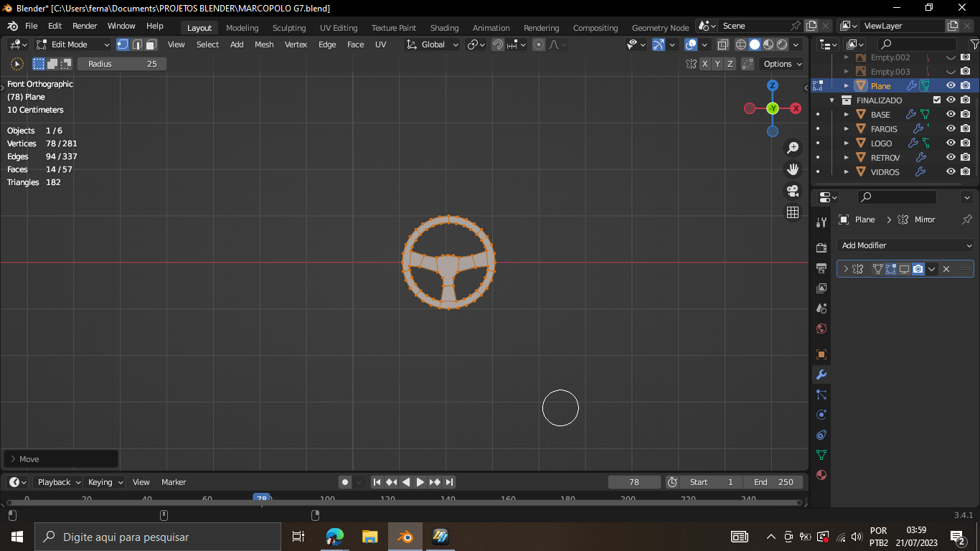The width and height of the screenshot is (980, 551).
Task: Open the World properties tab
Action: 821,329
